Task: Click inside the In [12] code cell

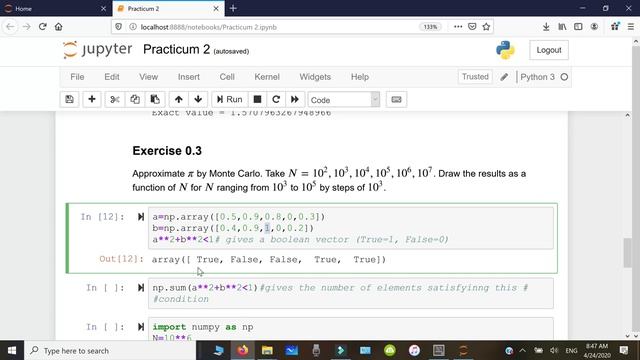Action: pyautogui.click(x=351, y=228)
